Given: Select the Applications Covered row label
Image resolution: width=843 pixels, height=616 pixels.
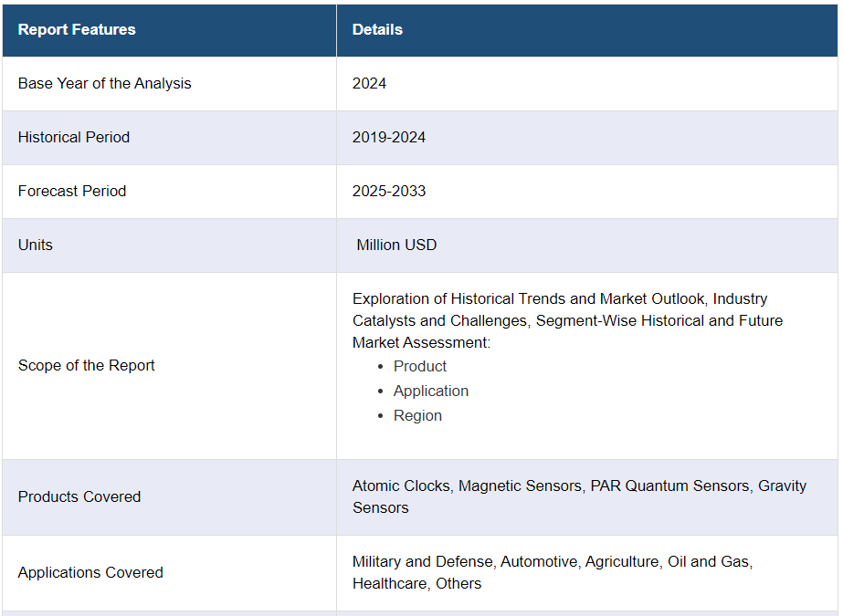Looking at the screenshot, I should [90, 572].
